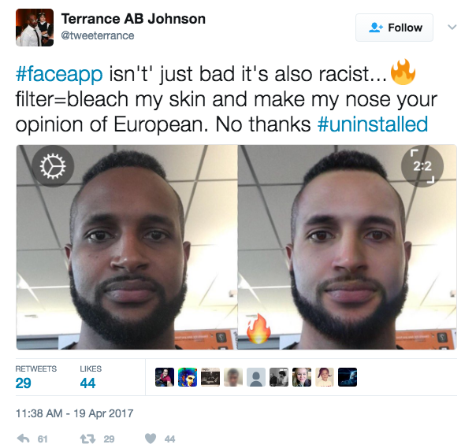Viewport: 476px width, 448px height.
Task: Click the add-person icon on Follow
Action: click(x=376, y=28)
